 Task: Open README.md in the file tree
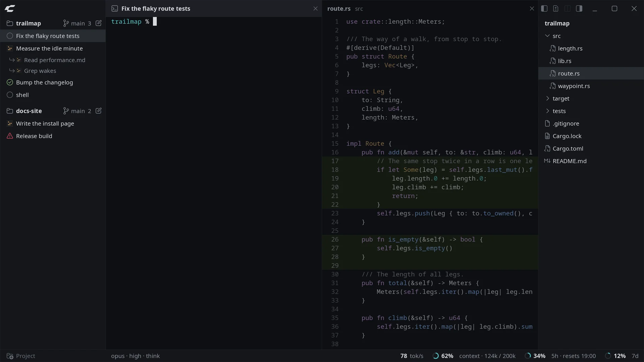tap(591, 161)
